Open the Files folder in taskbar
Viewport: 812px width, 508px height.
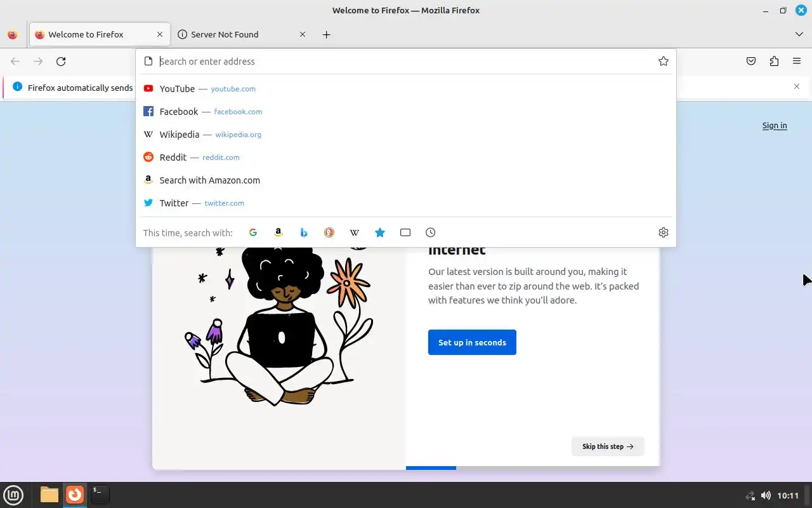tap(49, 495)
